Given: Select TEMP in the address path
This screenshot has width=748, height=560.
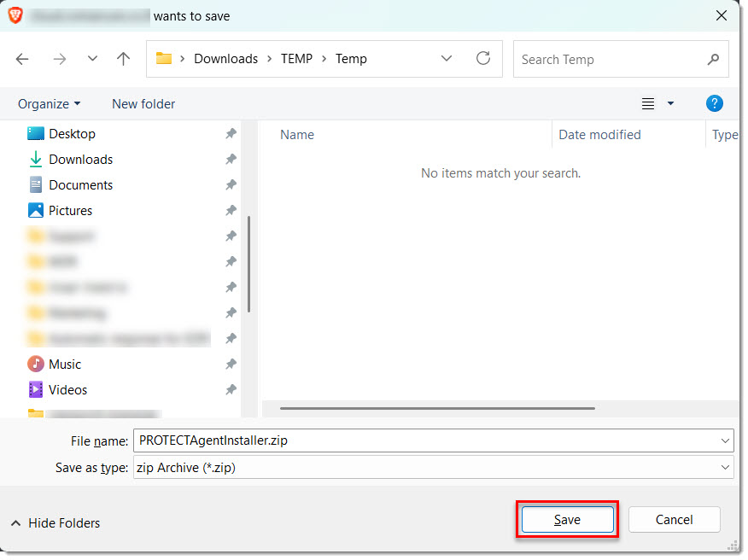Looking at the screenshot, I should coord(298,59).
